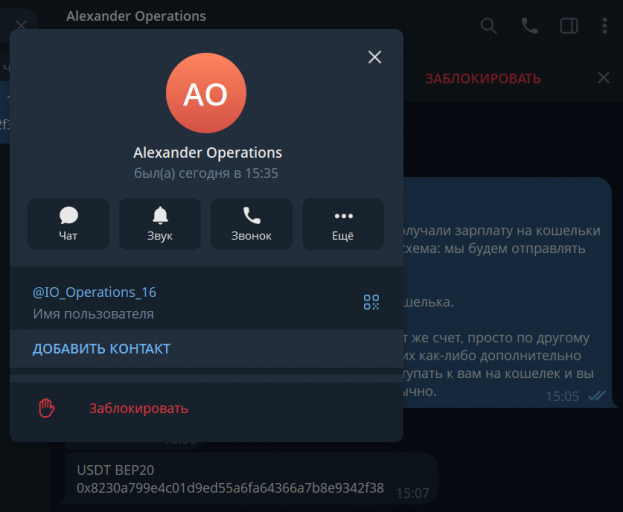Click ДОБАВИТЬ КОНТАКТ to add contact
Image resolution: width=623 pixels, height=512 pixels.
[x=101, y=349]
